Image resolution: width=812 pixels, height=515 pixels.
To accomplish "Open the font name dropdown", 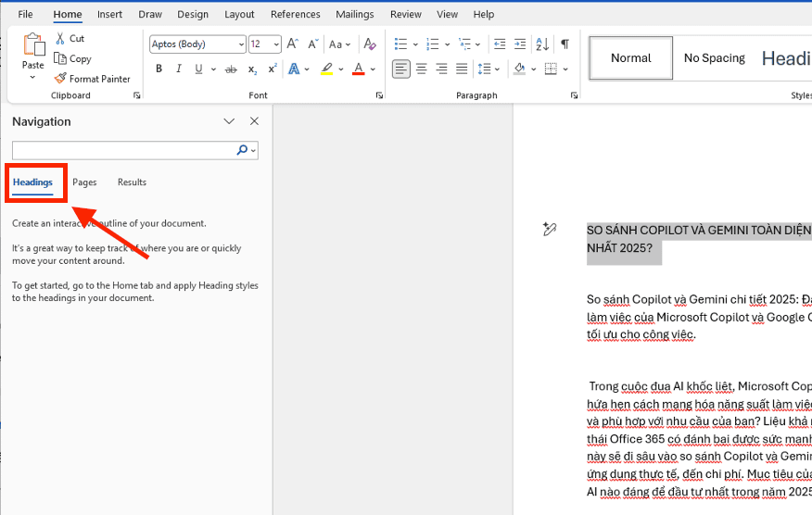I will coord(241,44).
